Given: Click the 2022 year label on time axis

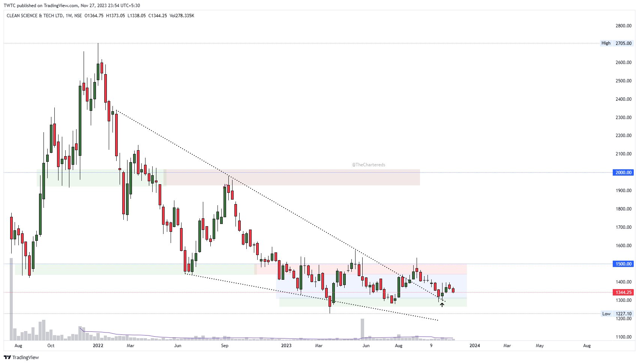Looking at the screenshot, I should pyautogui.click(x=98, y=346).
